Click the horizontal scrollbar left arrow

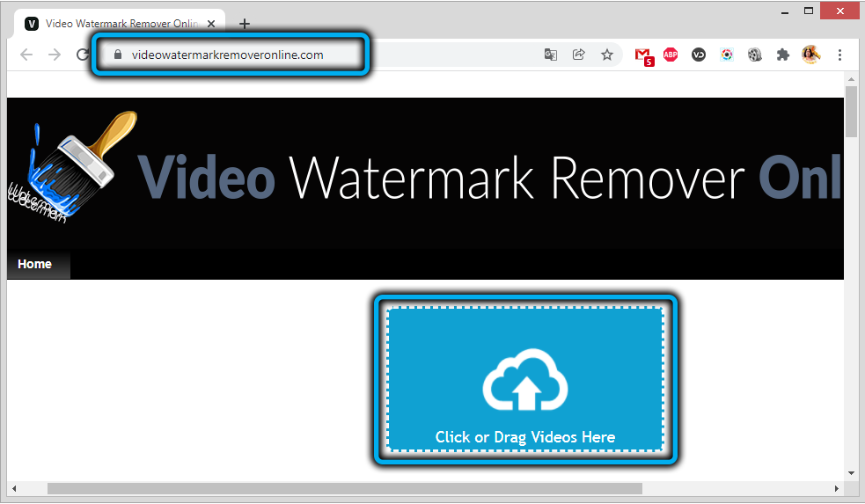coord(14,488)
